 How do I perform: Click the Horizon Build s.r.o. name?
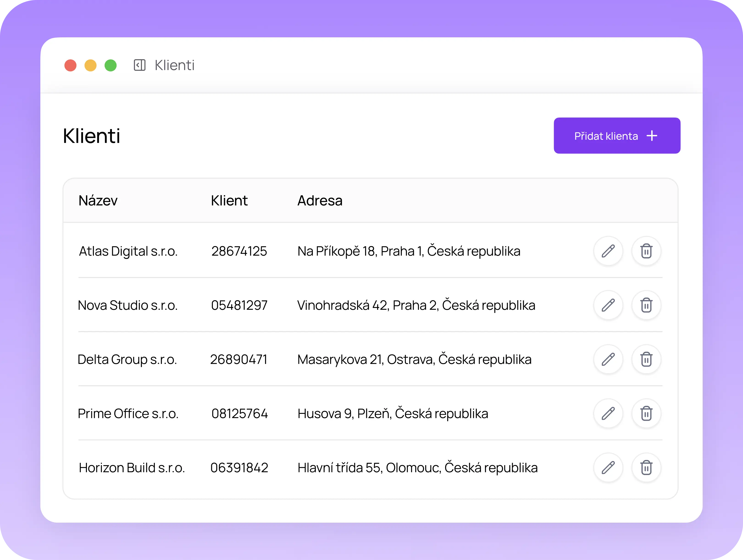point(132,468)
